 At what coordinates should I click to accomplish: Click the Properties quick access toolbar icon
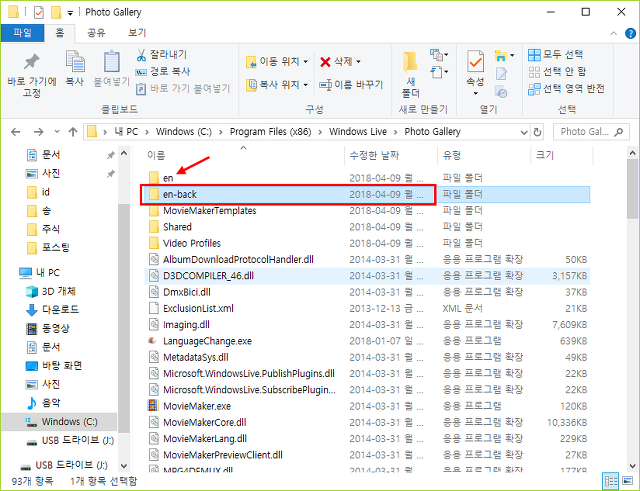coord(39,13)
